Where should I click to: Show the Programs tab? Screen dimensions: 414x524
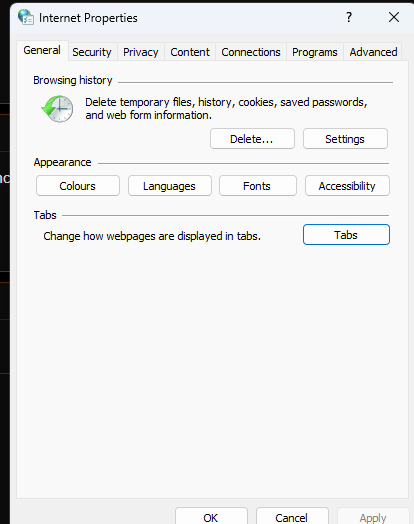tap(315, 52)
